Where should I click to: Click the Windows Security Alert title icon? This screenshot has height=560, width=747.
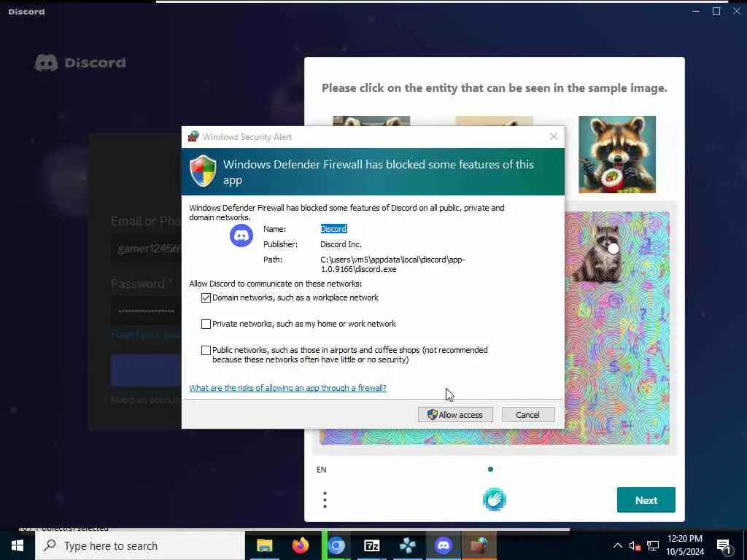(x=193, y=136)
